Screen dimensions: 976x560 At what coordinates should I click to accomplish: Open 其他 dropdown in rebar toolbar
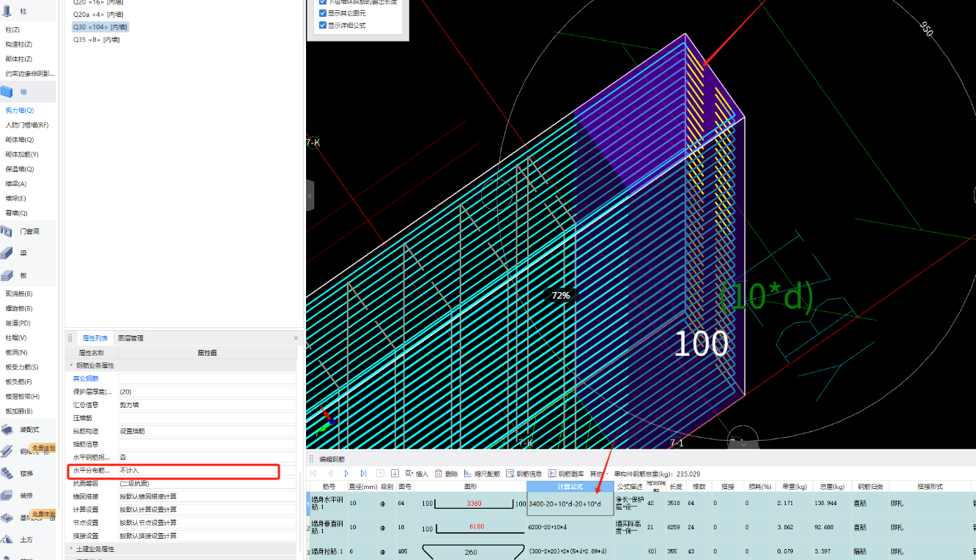[x=600, y=474]
